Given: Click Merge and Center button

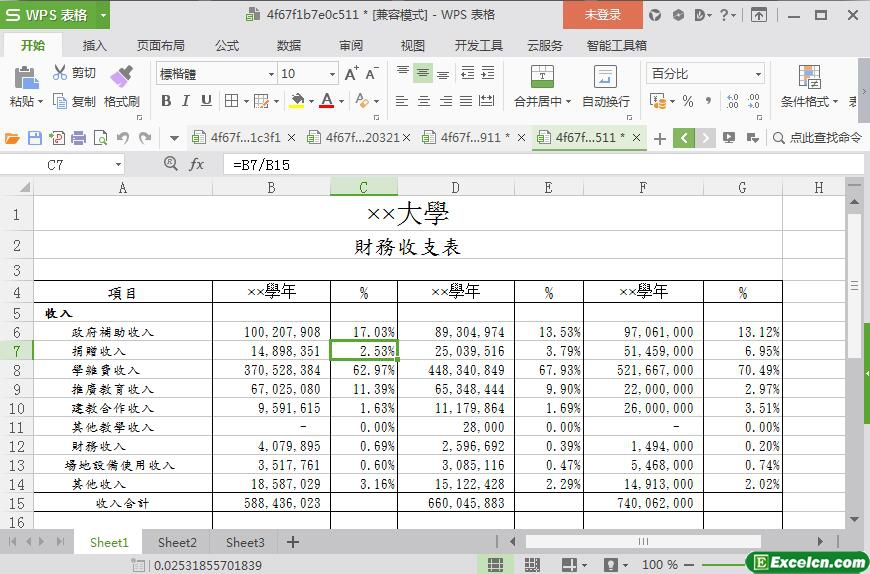Looking at the screenshot, I should click(x=542, y=86).
